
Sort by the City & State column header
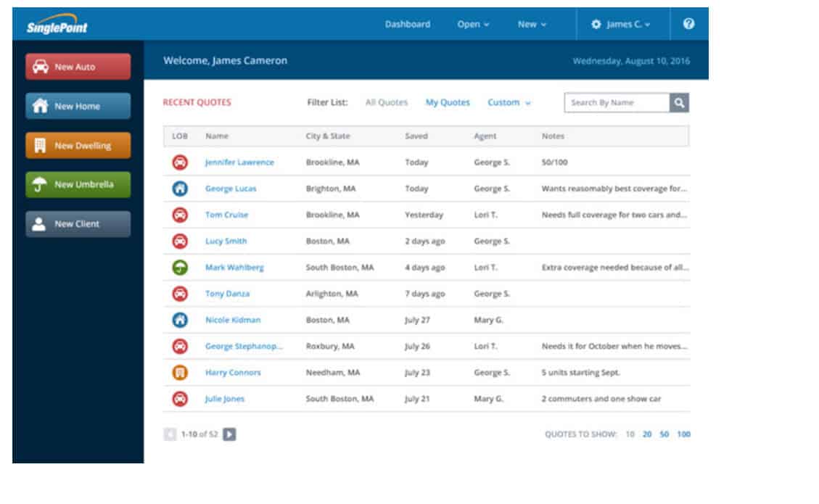pos(327,136)
